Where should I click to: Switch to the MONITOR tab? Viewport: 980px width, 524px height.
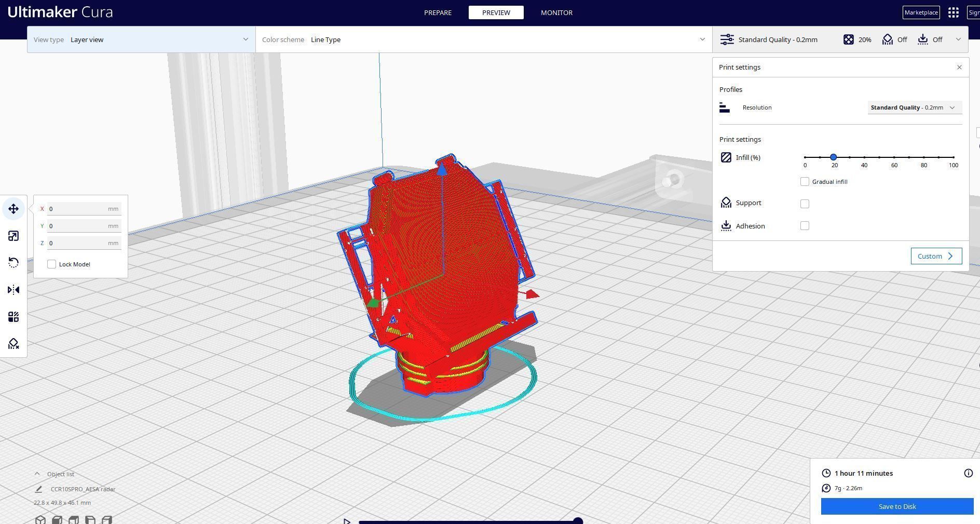(x=556, y=12)
